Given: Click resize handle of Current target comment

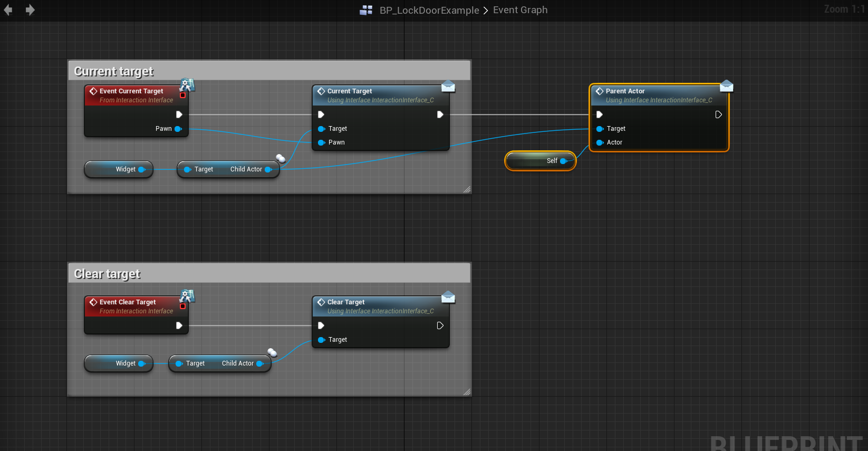Looking at the screenshot, I should coord(467,189).
